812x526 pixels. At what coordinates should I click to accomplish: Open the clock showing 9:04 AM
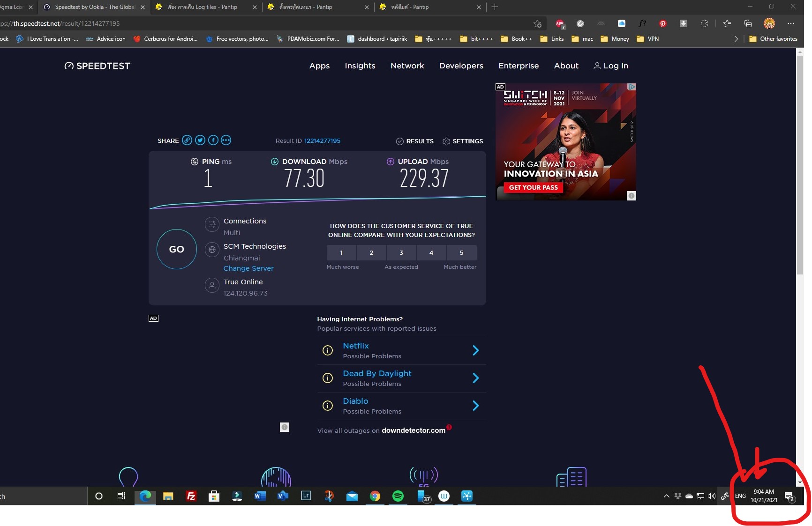(764, 496)
